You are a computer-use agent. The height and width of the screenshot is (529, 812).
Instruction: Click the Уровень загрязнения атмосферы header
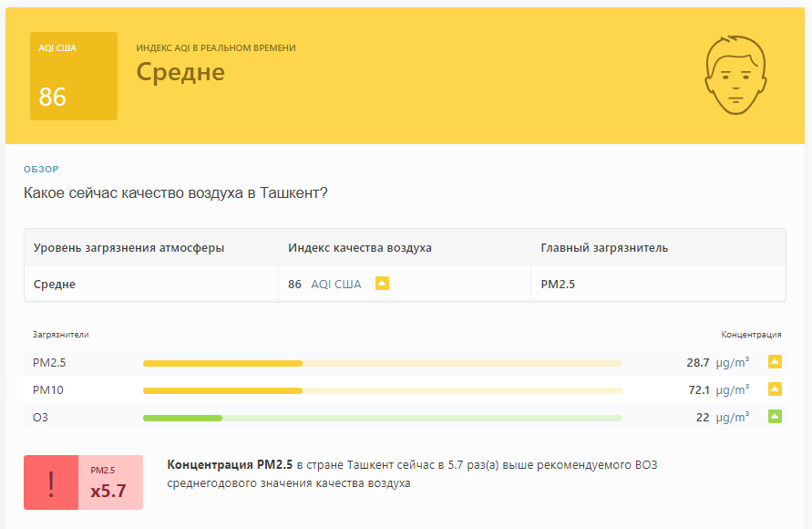(x=128, y=248)
